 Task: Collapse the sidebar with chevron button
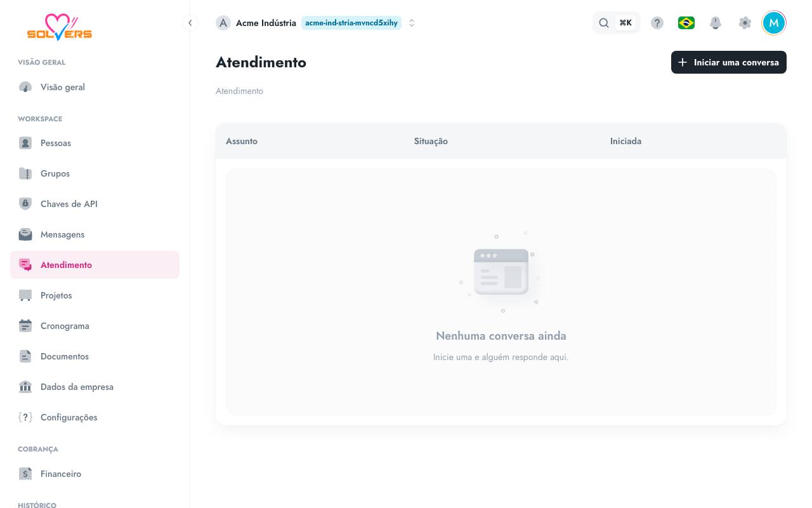coord(190,23)
